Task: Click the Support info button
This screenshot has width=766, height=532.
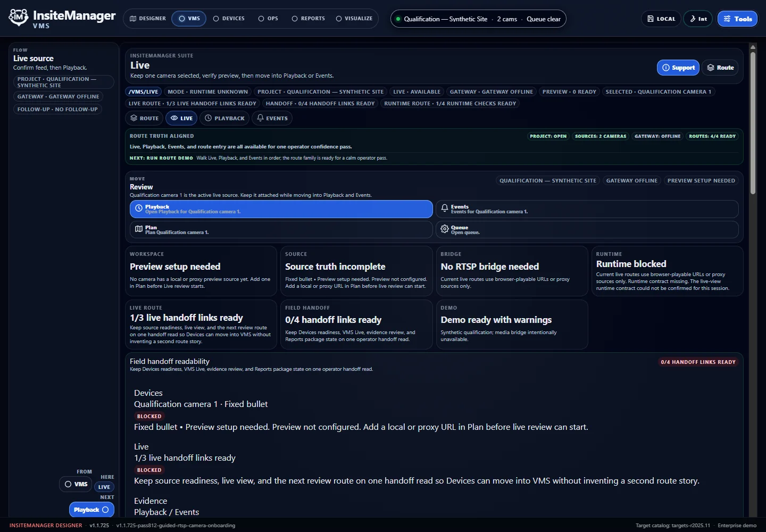Action: tap(678, 68)
